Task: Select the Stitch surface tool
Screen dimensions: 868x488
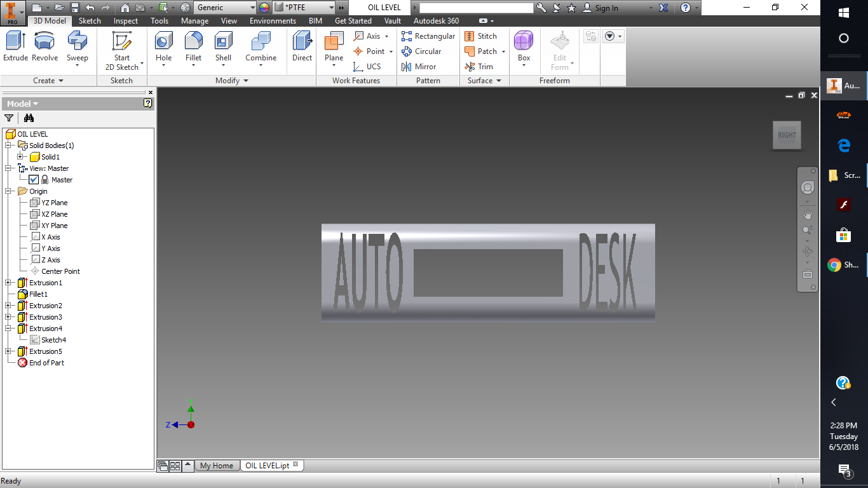Action: tap(481, 36)
